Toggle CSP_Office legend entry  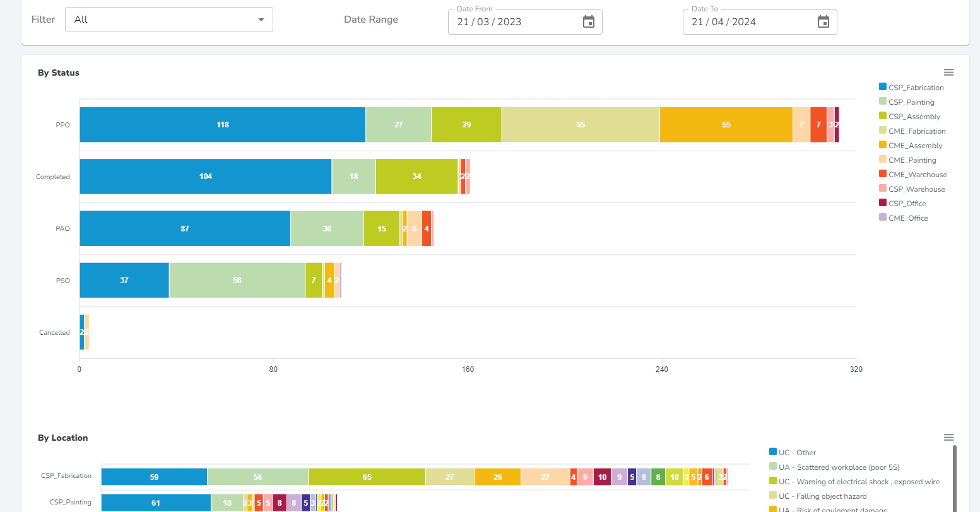(x=902, y=204)
